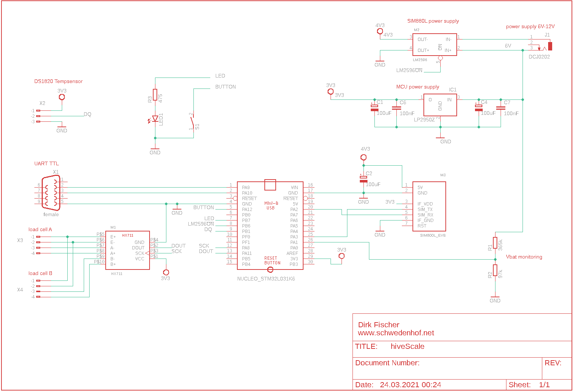Click the R3 475 ohm resistor
The width and height of the screenshot is (573, 392).
click(155, 95)
